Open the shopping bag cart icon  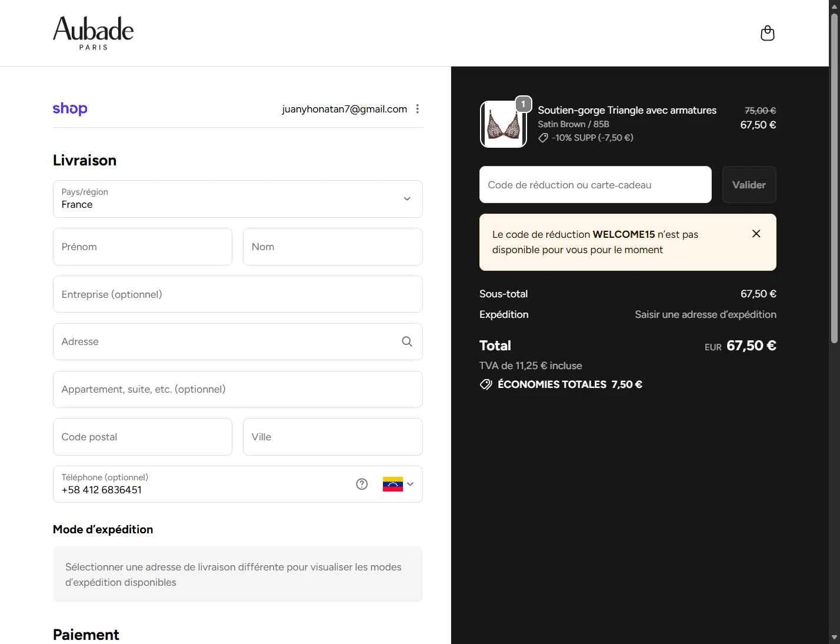[x=768, y=33]
